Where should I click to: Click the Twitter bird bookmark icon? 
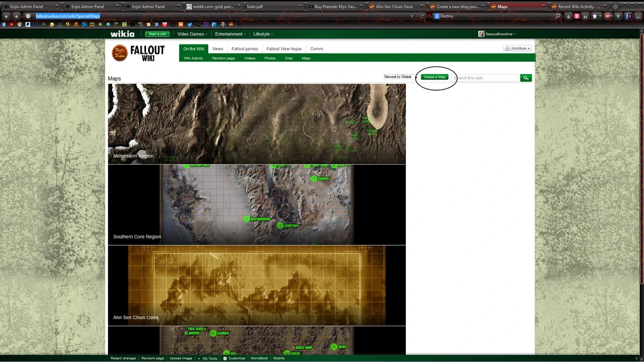pyautogui.click(x=189, y=24)
